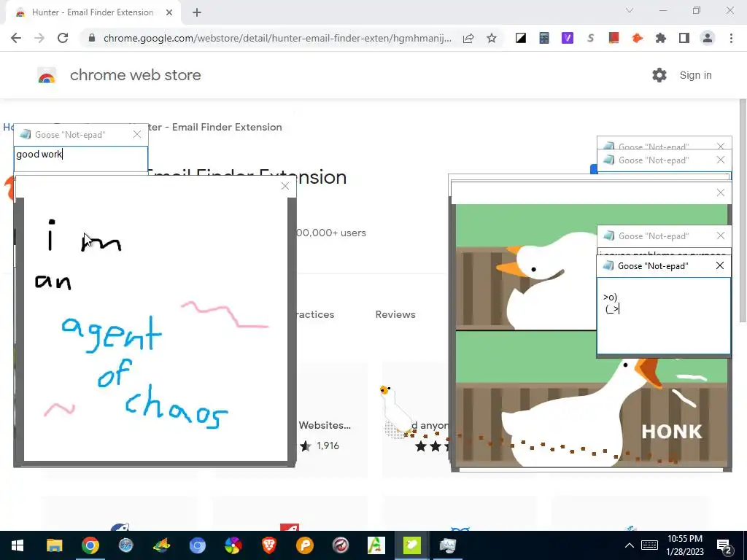Screen dimensions: 747x560
Task: Click the share page icon in address bar
Action: point(468,38)
